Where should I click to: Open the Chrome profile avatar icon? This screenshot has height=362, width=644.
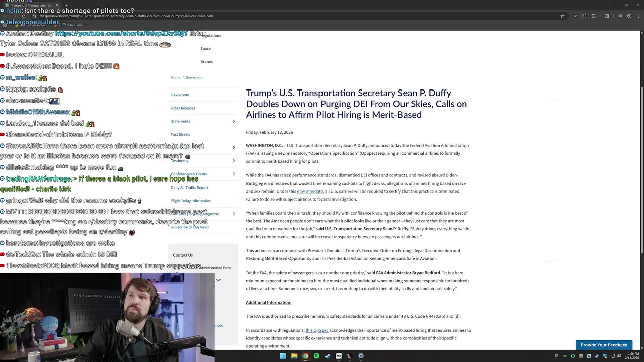point(629,16)
